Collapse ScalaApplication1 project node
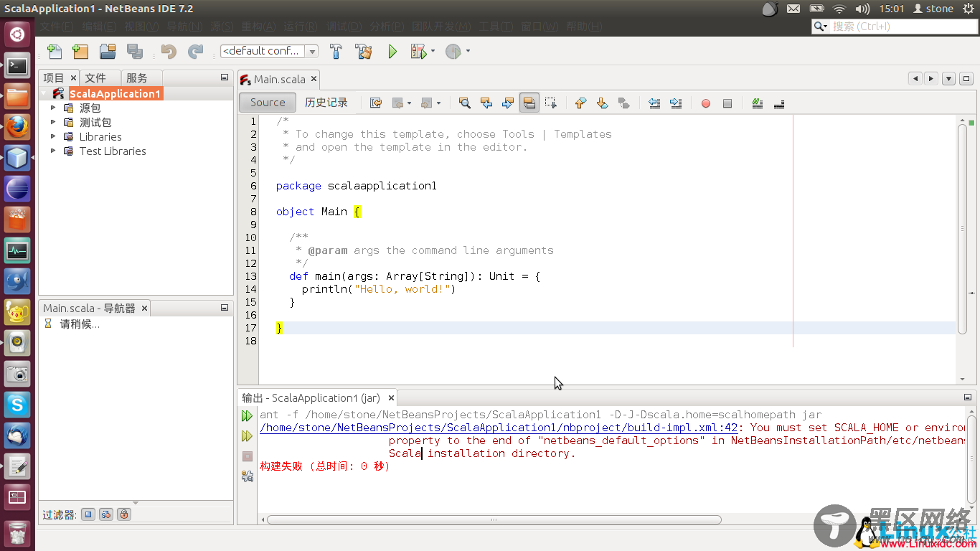This screenshot has height=551, width=980. click(43, 93)
